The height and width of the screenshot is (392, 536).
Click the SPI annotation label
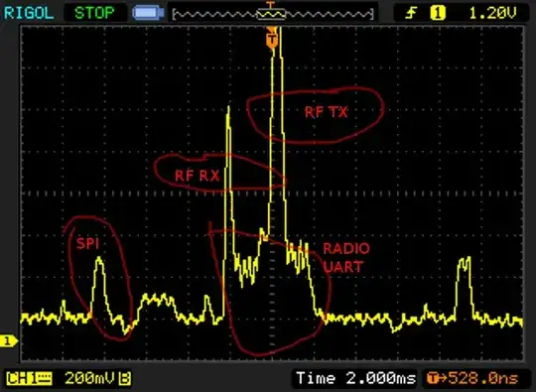click(x=88, y=244)
